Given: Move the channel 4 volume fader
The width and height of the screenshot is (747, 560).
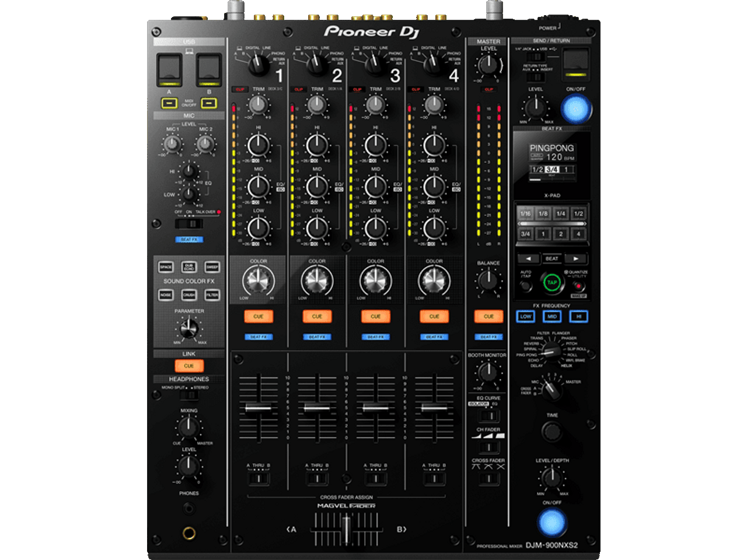Looking at the screenshot, I should (434, 407).
